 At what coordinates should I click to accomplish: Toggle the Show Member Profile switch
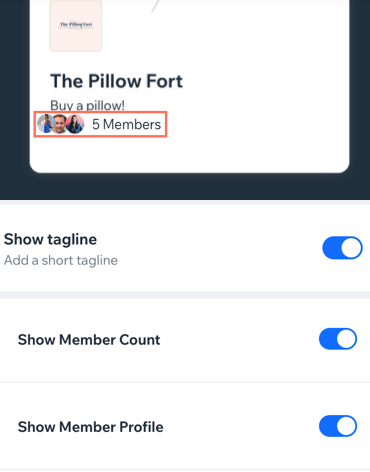pos(338,426)
